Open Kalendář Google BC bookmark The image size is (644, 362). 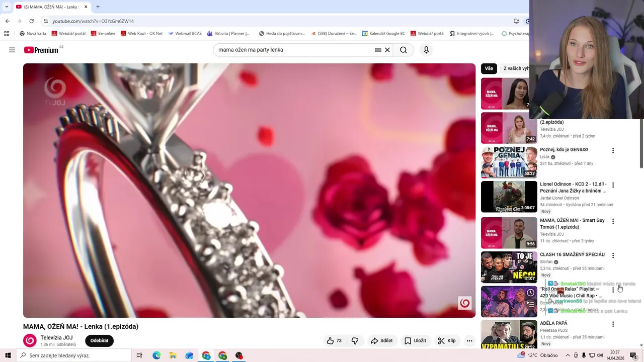click(383, 34)
